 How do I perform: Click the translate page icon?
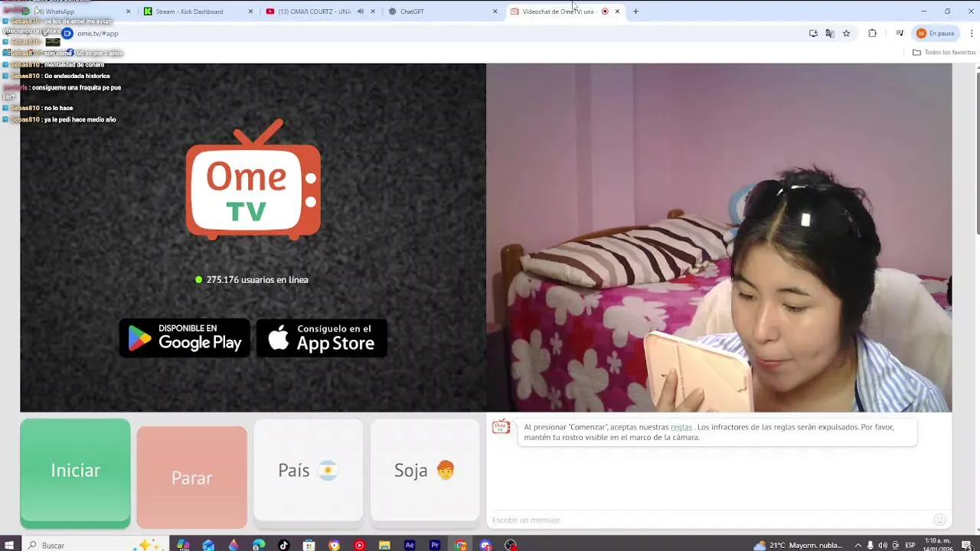point(830,33)
